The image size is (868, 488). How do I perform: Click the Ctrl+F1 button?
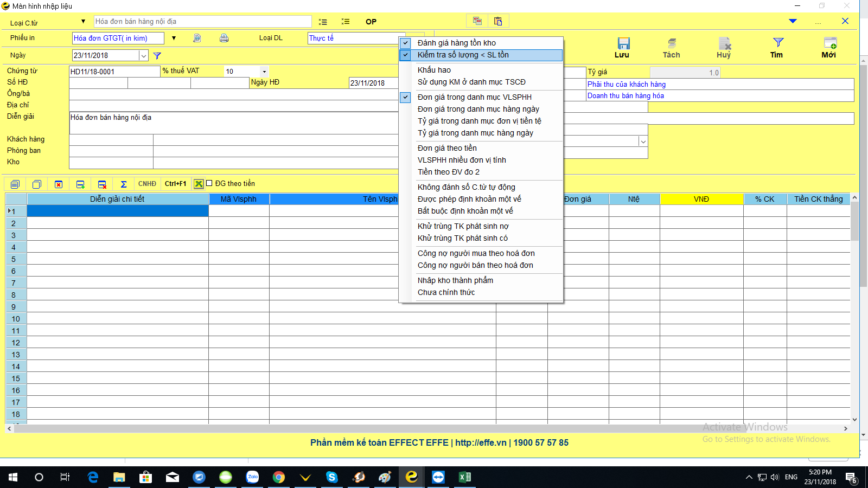175,184
